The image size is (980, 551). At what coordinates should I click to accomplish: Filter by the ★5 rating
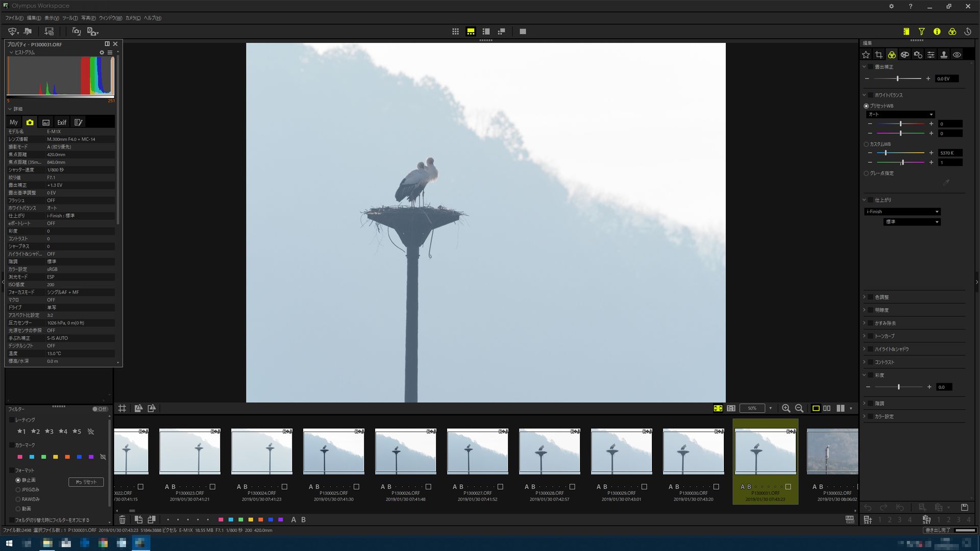(x=77, y=432)
